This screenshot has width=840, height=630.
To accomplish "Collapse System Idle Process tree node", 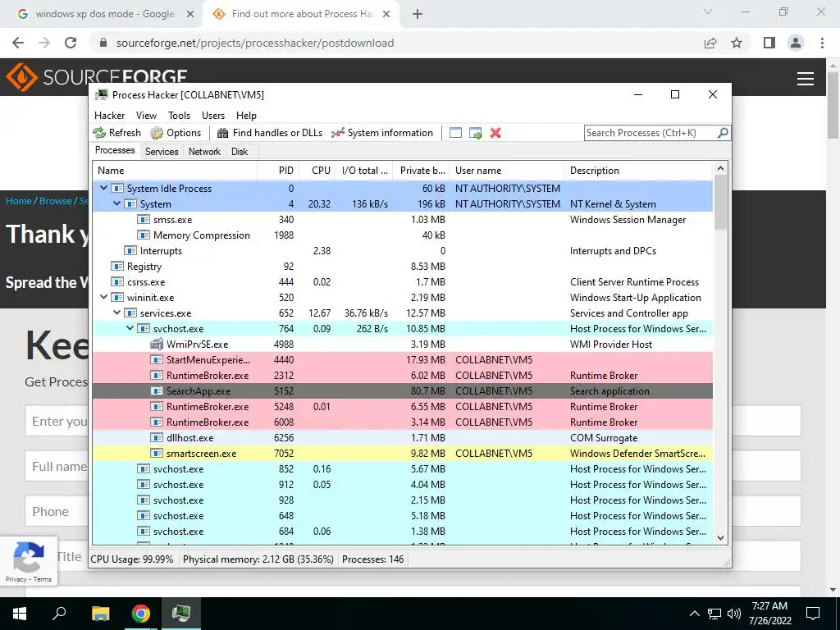I will pos(103,188).
